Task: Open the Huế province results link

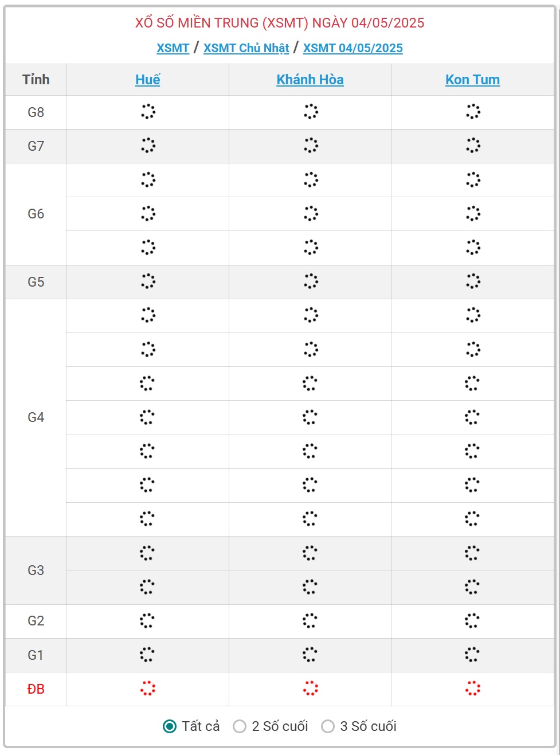Action: pos(148,80)
